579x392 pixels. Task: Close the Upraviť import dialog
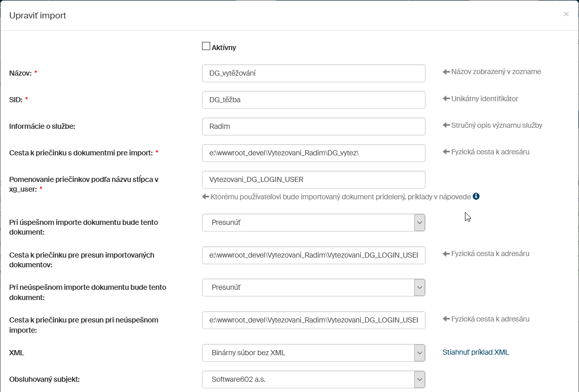coord(566,14)
